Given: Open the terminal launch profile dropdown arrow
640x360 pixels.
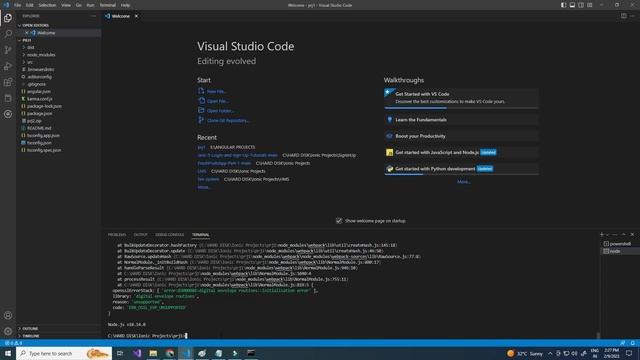Looking at the screenshot, I should point(607,235).
